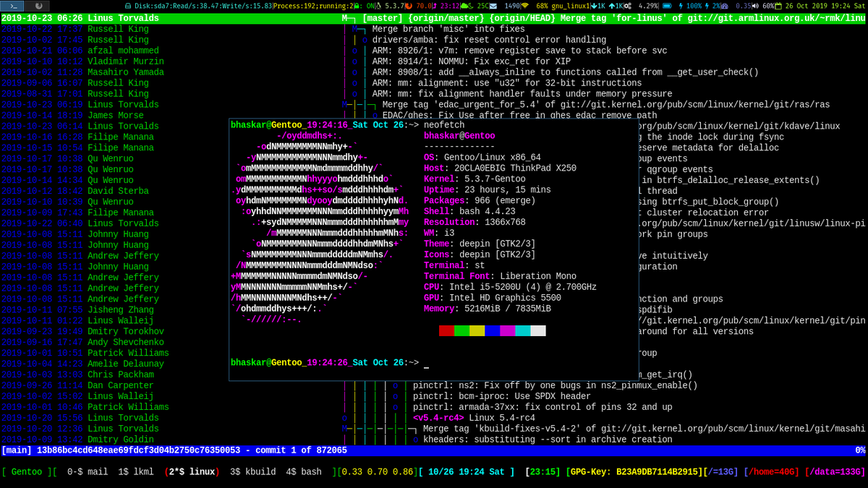The width and height of the screenshot is (868, 488).
Task: Select the '0-$ mail' tmux window
Action: click(x=88, y=472)
